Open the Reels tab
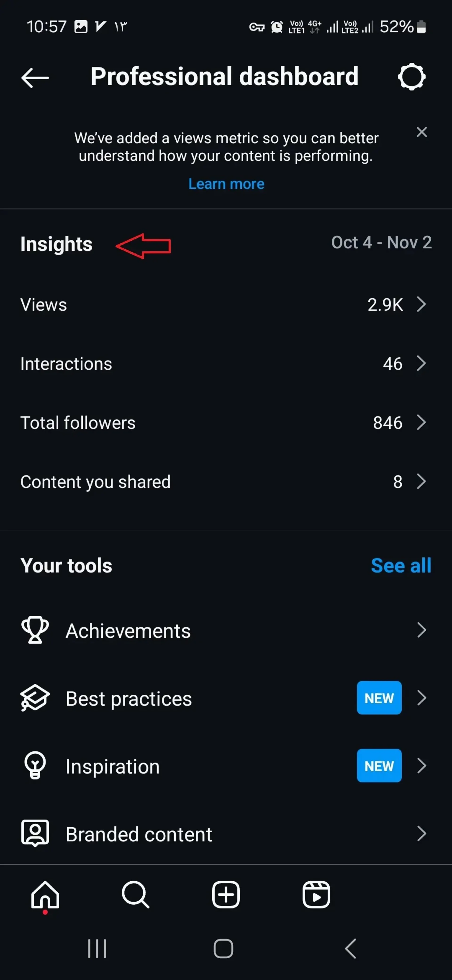Image resolution: width=452 pixels, height=980 pixels. tap(316, 894)
